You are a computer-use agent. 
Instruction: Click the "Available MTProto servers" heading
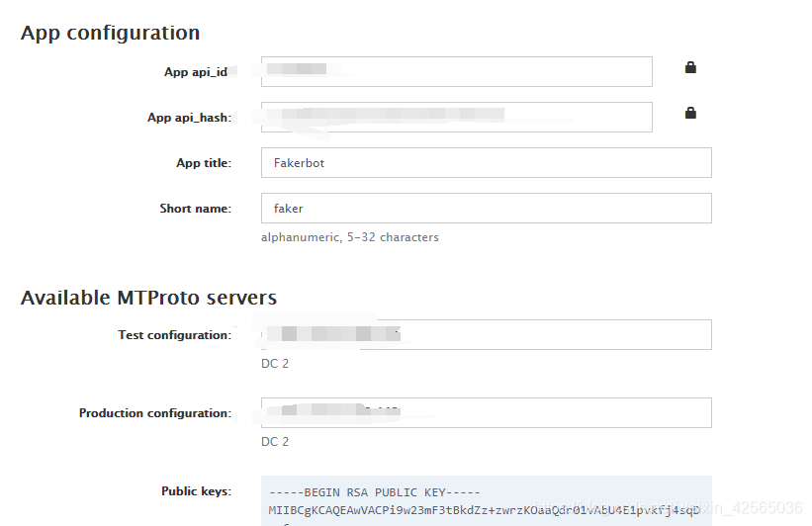pyautogui.click(x=148, y=298)
